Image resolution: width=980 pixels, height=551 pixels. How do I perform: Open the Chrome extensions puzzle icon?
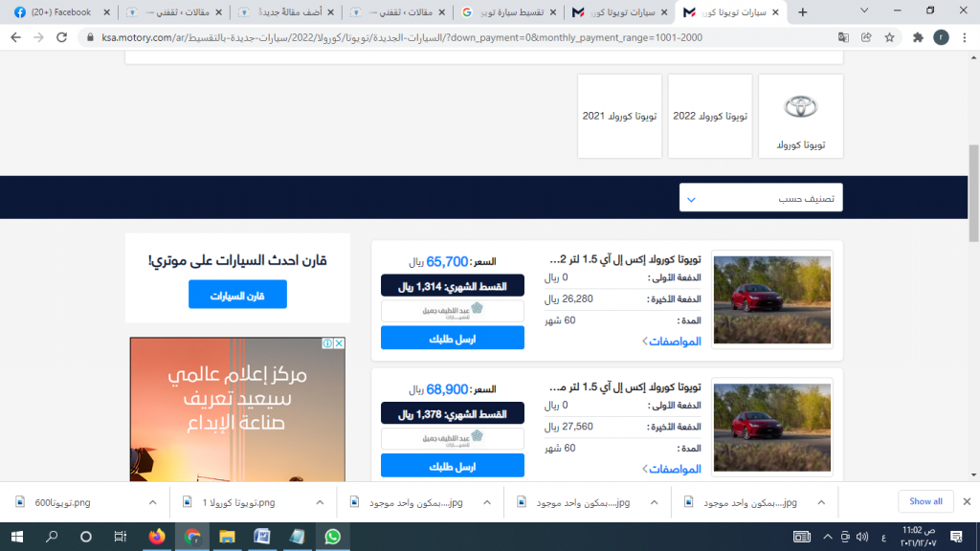pos(918,37)
